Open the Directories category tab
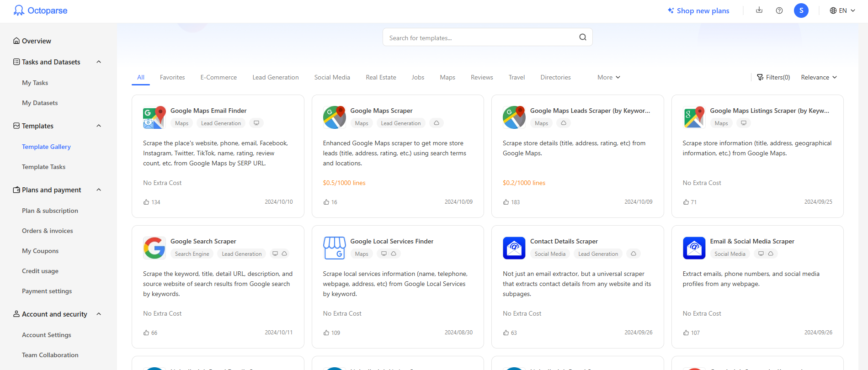 coord(555,77)
